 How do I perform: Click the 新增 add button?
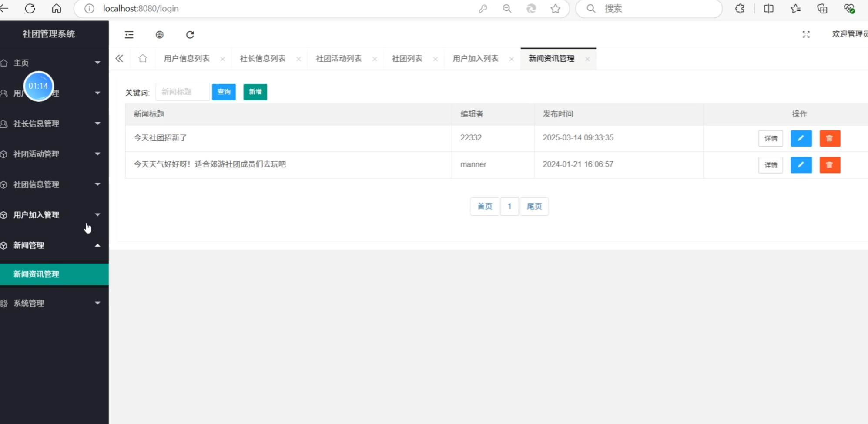point(255,92)
